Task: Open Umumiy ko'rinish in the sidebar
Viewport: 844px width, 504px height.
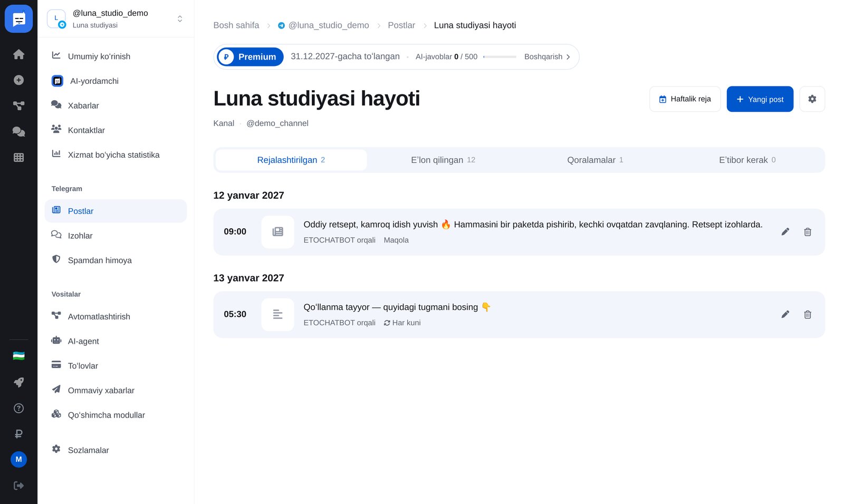Action: (116, 56)
